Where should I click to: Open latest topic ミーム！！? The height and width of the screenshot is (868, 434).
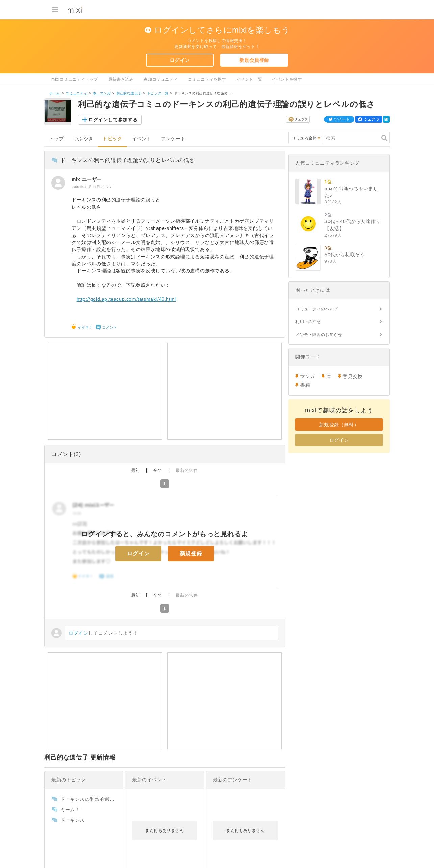point(72,810)
